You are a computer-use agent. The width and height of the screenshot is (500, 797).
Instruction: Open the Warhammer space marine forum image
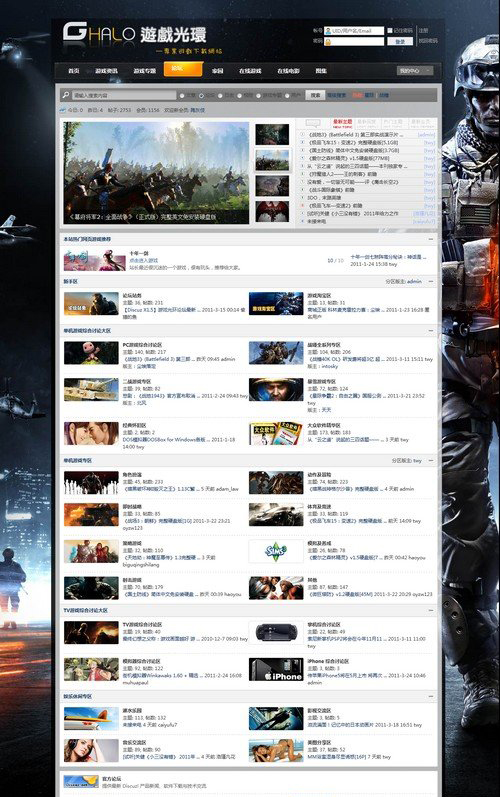276,353
